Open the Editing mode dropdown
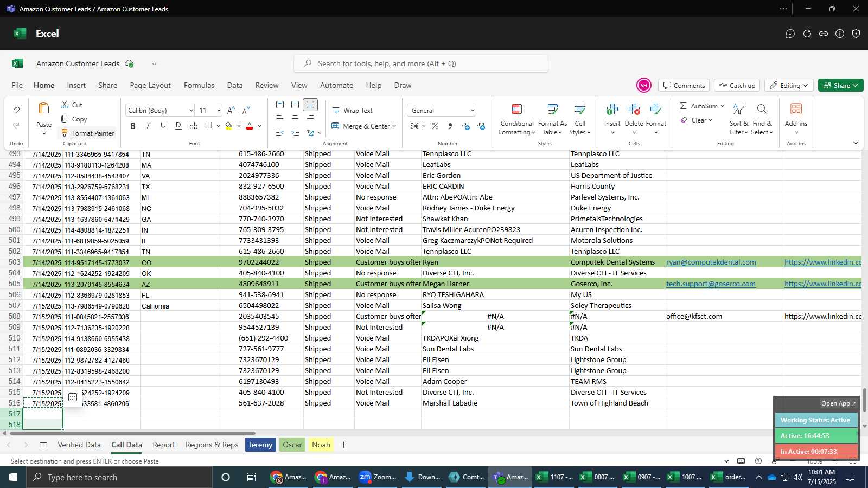 pos(789,85)
